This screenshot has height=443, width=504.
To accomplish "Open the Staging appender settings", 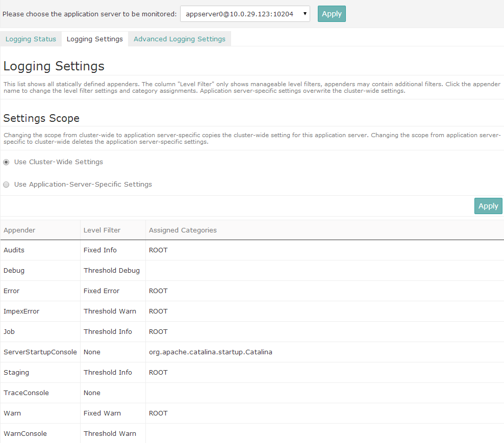I will [x=16, y=372].
